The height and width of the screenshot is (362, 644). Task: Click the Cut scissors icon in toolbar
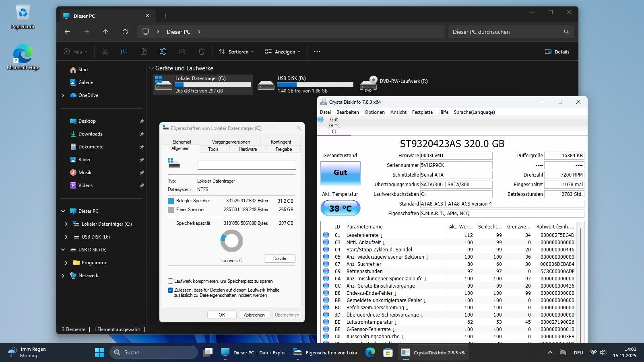pos(105,51)
